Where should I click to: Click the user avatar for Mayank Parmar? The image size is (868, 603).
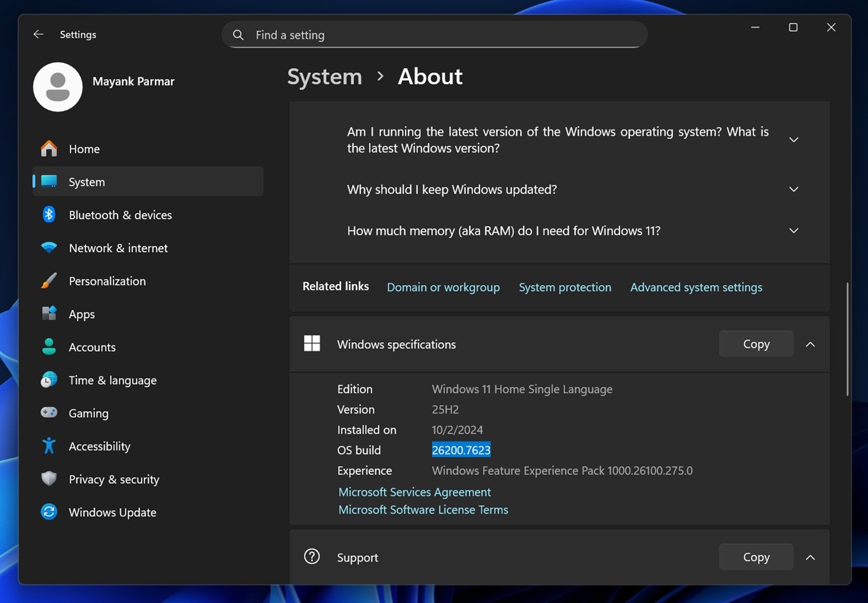click(x=58, y=87)
